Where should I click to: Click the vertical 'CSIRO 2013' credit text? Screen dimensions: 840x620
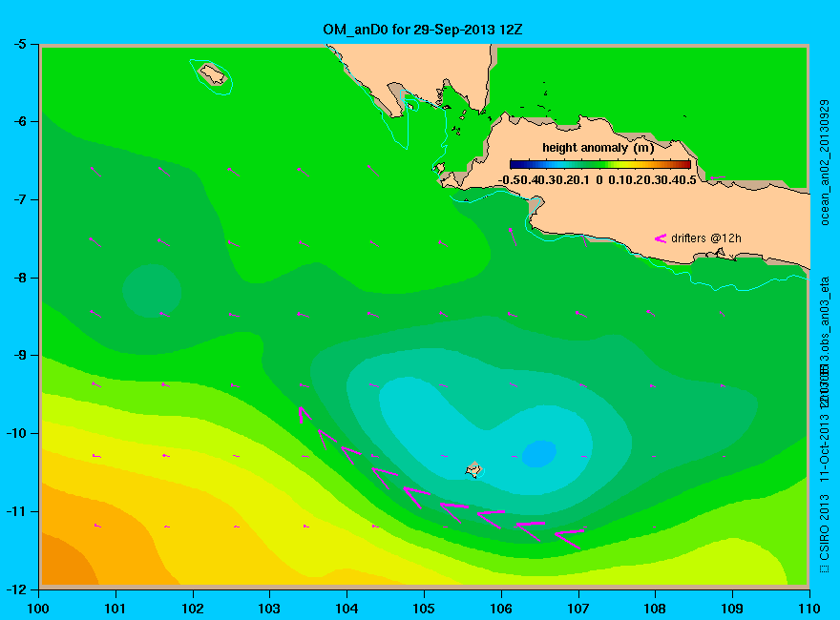click(x=825, y=527)
